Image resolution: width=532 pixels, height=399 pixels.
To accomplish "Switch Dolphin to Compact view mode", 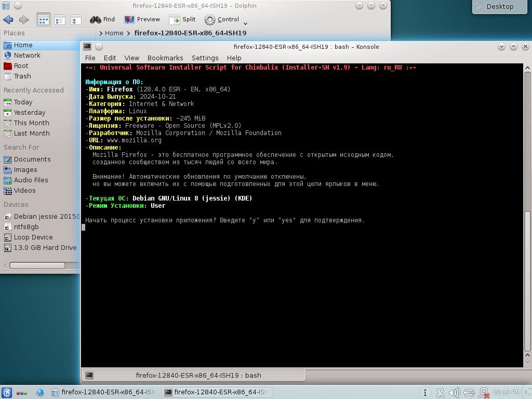I will pyautogui.click(x=60, y=20).
